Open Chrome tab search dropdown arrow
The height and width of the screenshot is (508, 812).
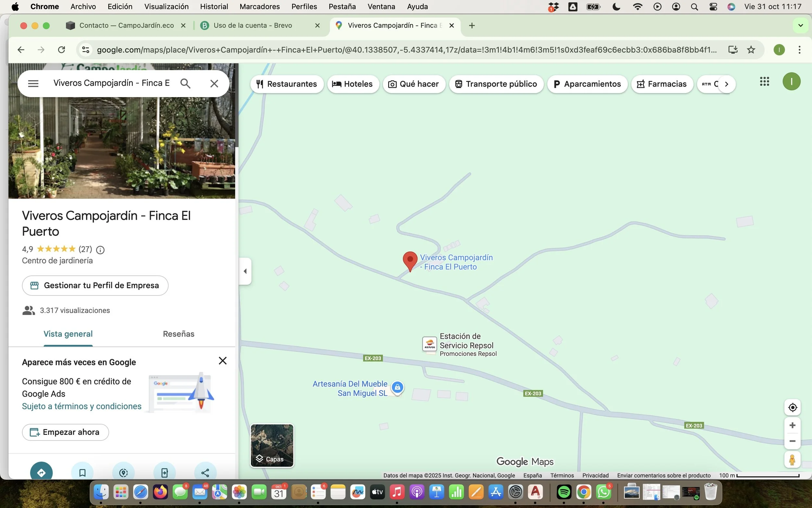click(x=800, y=26)
